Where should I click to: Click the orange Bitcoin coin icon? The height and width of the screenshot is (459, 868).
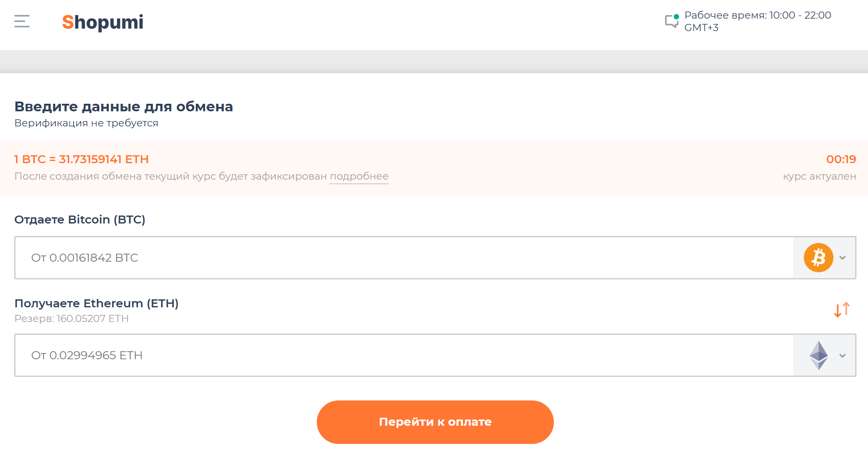[818, 258]
